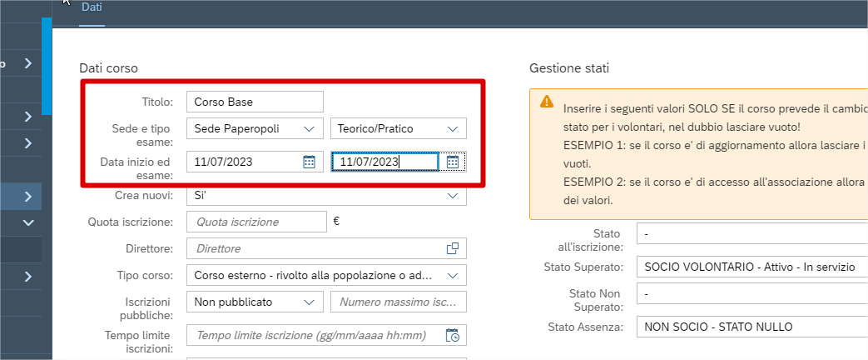
Task: Open the Tipo corso dropdown
Action: [x=453, y=275]
